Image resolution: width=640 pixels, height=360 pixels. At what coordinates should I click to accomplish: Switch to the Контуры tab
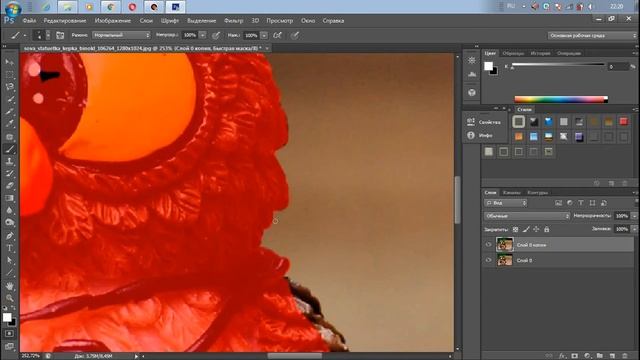pyautogui.click(x=538, y=193)
